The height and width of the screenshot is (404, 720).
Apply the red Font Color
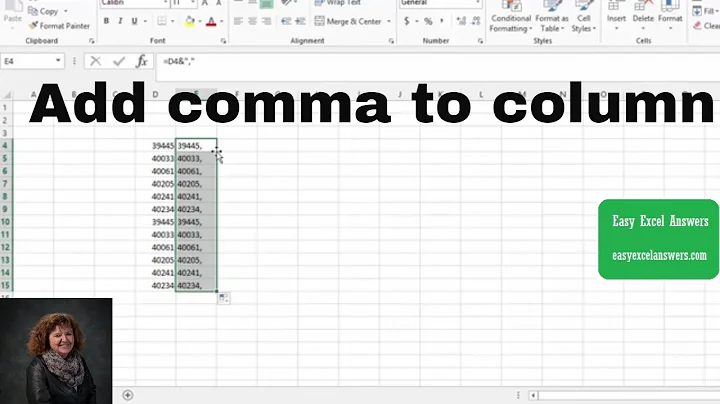tap(211, 21)
